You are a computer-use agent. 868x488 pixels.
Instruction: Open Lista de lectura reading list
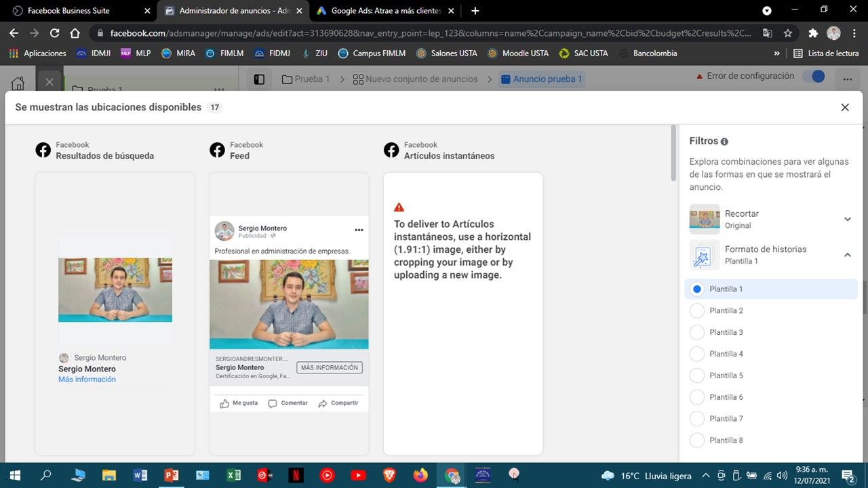(826, 53)
